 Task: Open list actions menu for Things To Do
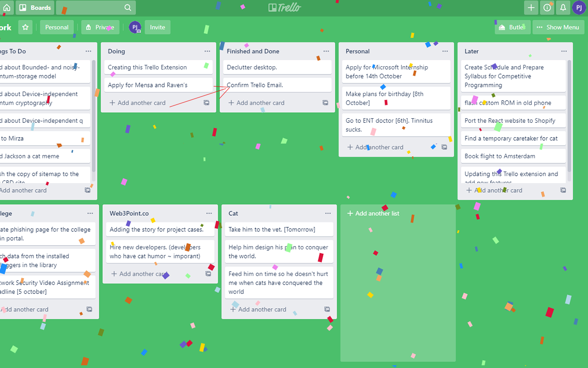[88, 51]
